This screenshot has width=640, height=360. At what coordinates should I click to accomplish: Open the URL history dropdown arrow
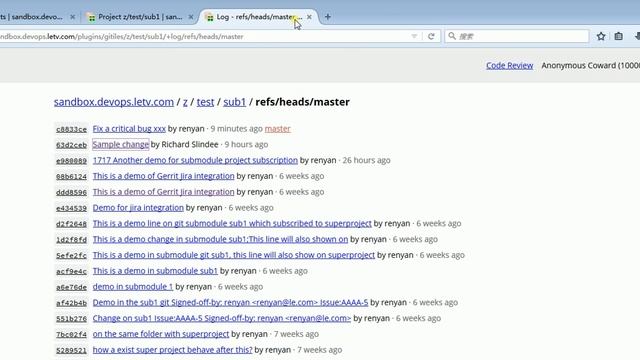point(414,36)
